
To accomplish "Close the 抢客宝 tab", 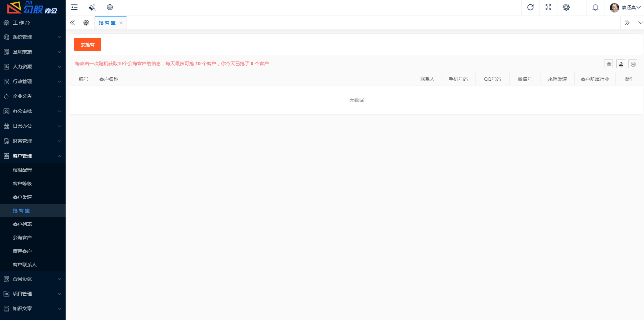I will pos(121,23).
